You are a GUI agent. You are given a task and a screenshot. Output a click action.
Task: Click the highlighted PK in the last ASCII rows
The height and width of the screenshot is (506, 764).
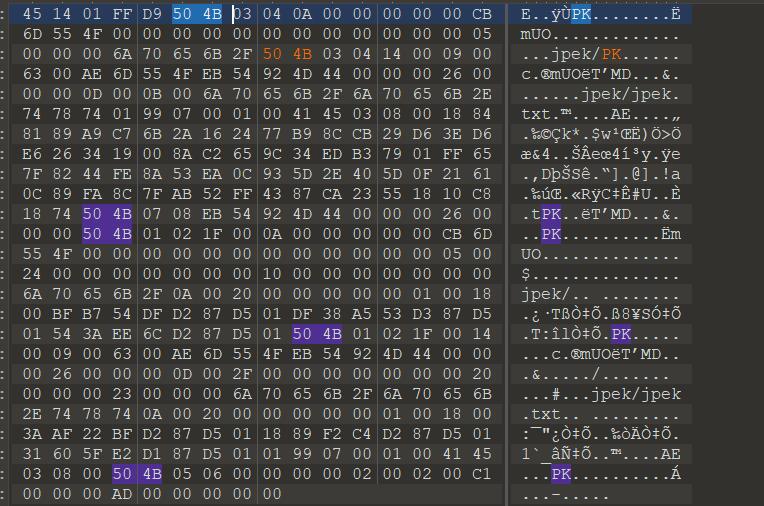[561, 474]
